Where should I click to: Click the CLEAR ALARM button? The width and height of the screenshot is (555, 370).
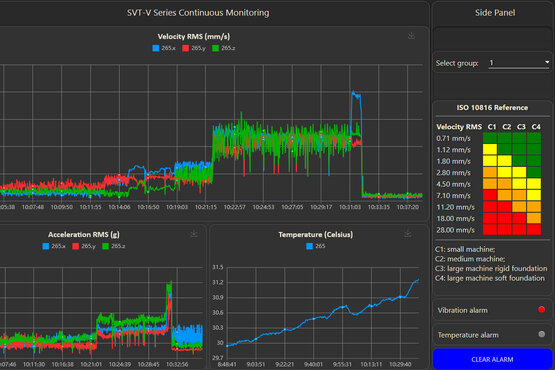pos(492,359)
